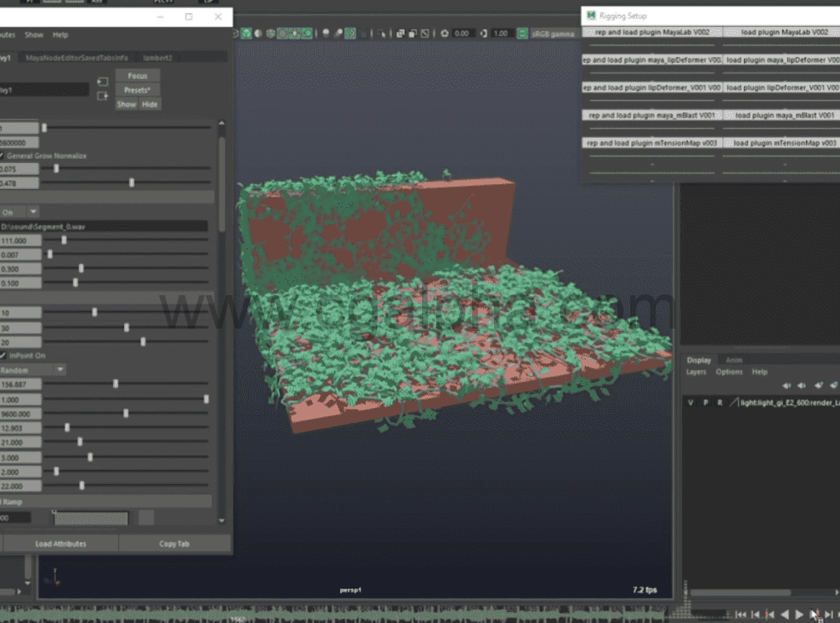This screenshot has height=623, width=840.
Task: Open the Options menu in the layer editor
Action: pos(728,372)
